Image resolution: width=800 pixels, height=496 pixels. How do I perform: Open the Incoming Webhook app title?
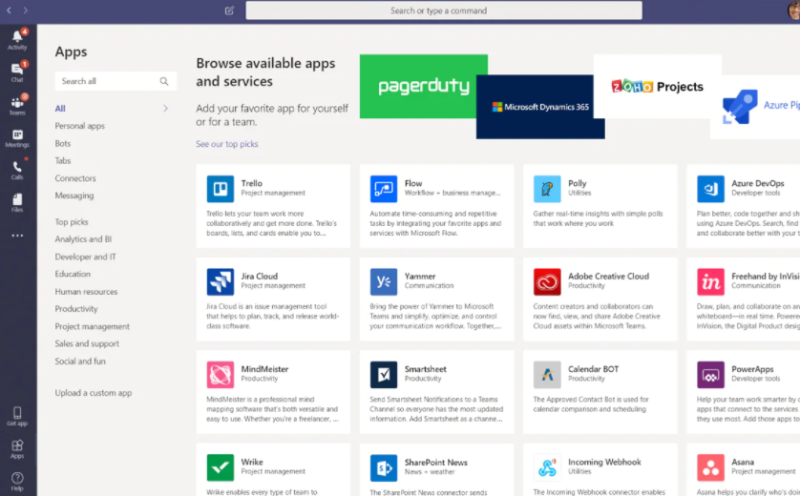point(605,462)
